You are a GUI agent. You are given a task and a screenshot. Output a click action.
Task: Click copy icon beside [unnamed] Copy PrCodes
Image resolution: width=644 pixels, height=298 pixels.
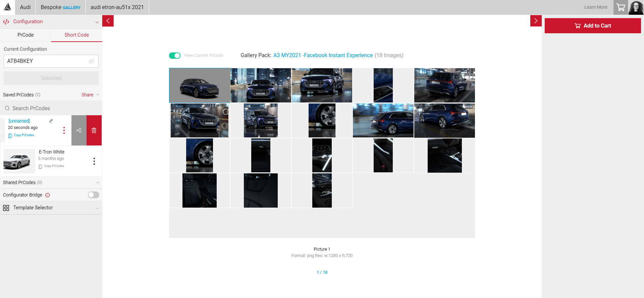click(10, 135)
